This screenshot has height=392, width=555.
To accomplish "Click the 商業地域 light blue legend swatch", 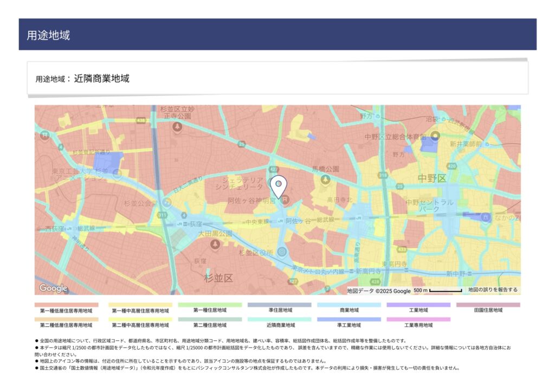I will pos(349,305).
